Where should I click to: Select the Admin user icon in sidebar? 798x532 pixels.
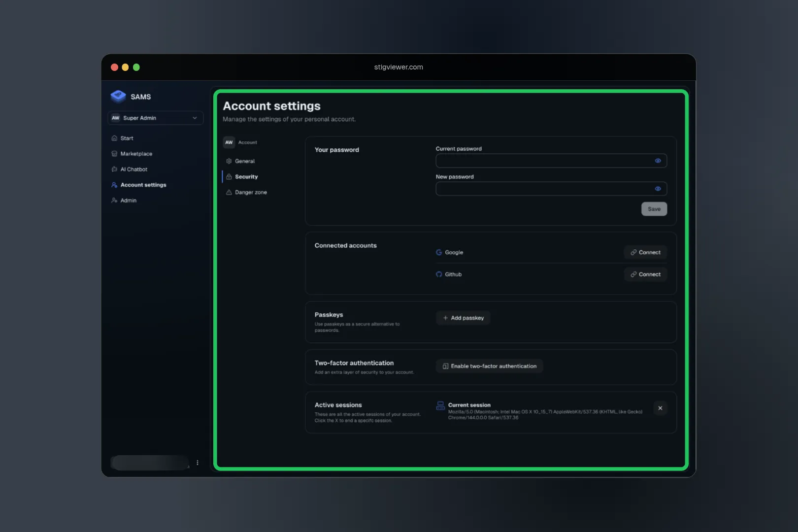[114, 200]
